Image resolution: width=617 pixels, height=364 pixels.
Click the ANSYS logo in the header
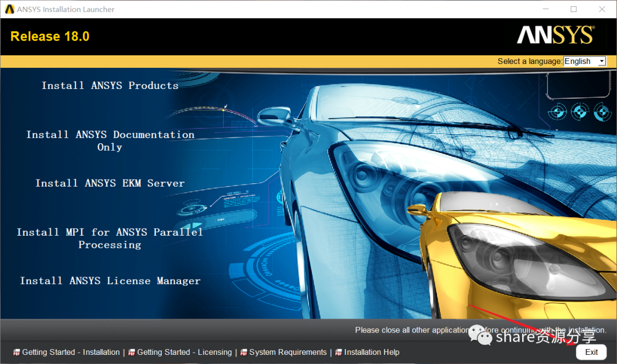tap(556, 35)
